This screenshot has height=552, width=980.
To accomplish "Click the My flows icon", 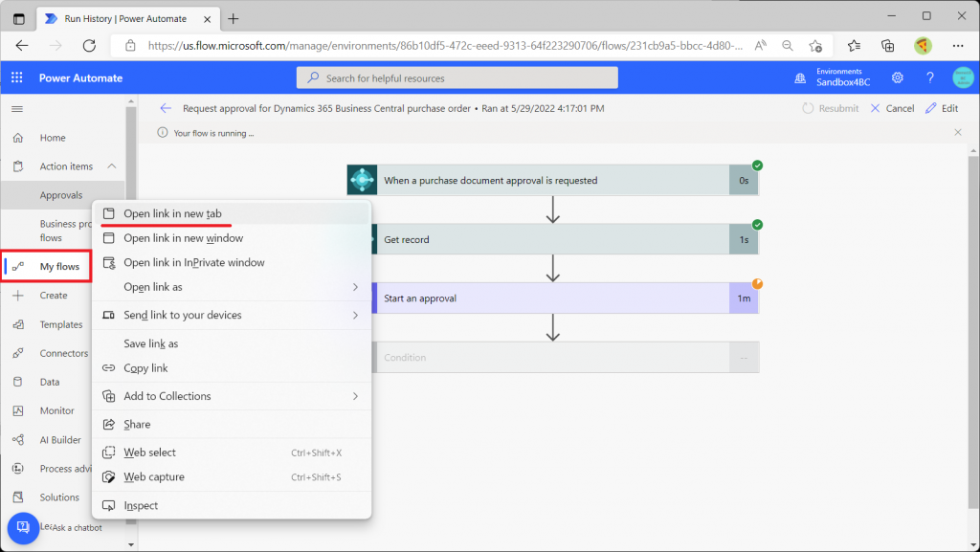I will (18, 266).
